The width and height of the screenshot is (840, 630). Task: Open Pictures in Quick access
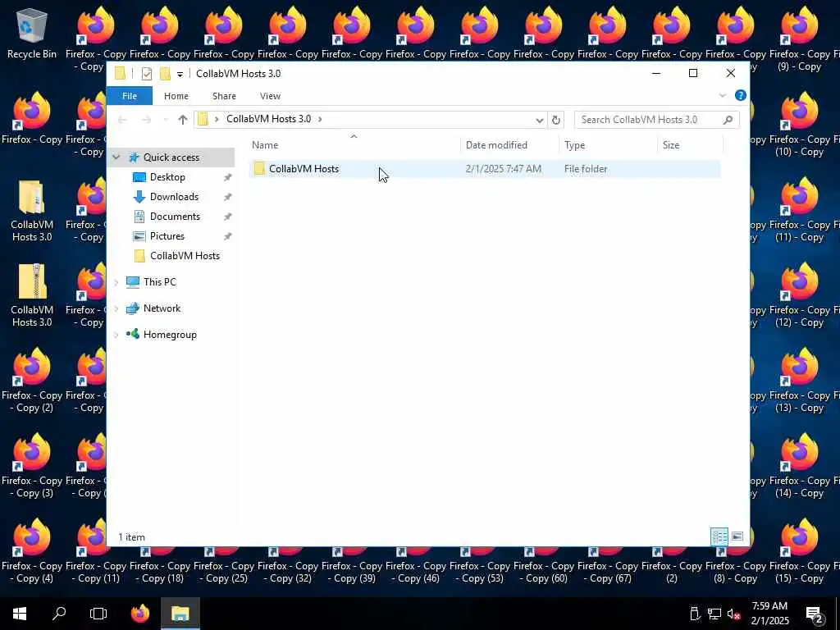pyautogui.click(x=167, y=236)
